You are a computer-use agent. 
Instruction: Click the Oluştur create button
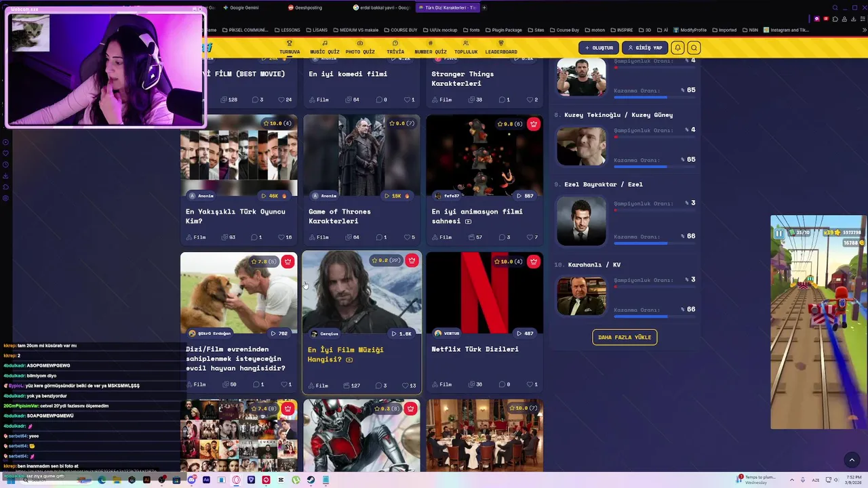point(599,47)
